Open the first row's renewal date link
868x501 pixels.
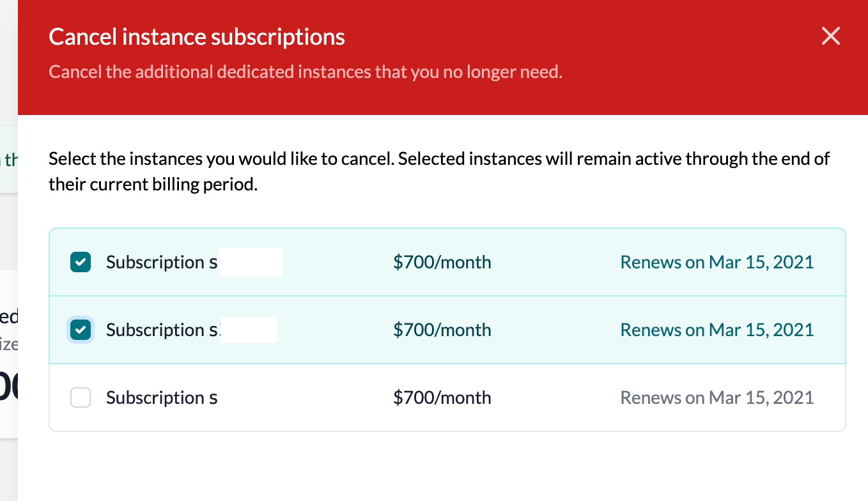click(717, 262)
